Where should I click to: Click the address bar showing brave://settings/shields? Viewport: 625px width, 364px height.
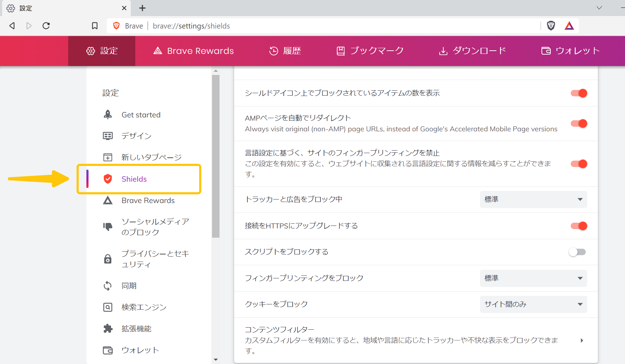(x=323, y=26)
